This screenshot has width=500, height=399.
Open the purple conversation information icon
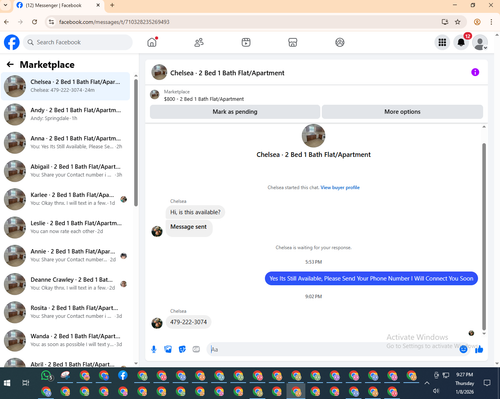(x=475, y=72)
